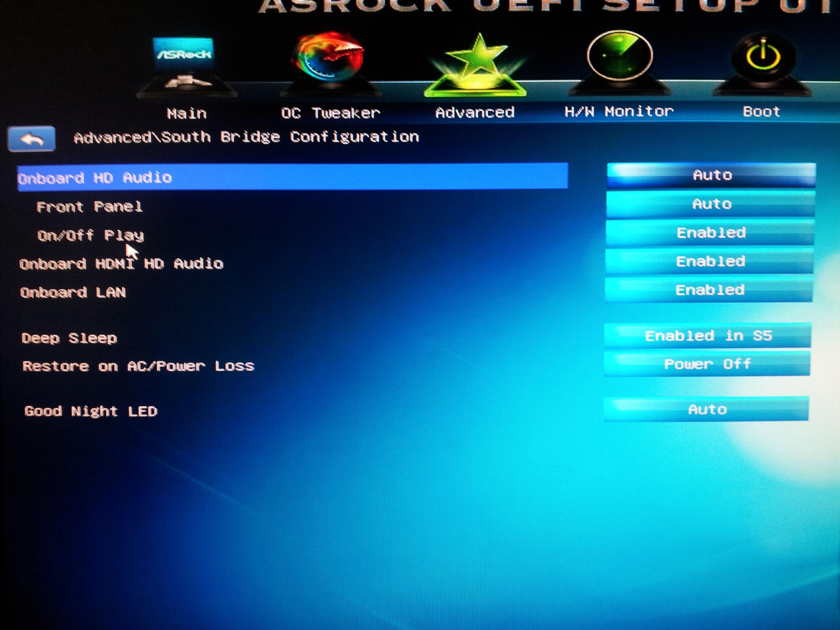Select the Restore on AC/Power Loss label

tap(138, 366)
